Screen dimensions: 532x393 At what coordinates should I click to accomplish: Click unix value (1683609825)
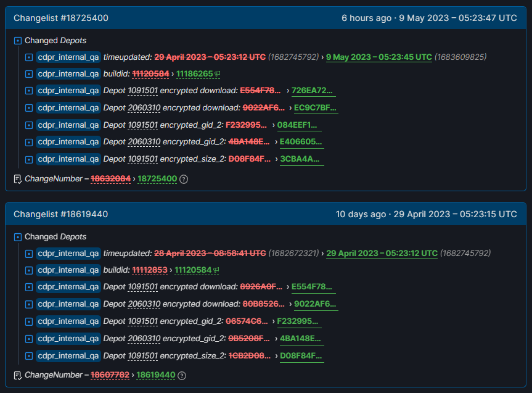click(460, 57)
